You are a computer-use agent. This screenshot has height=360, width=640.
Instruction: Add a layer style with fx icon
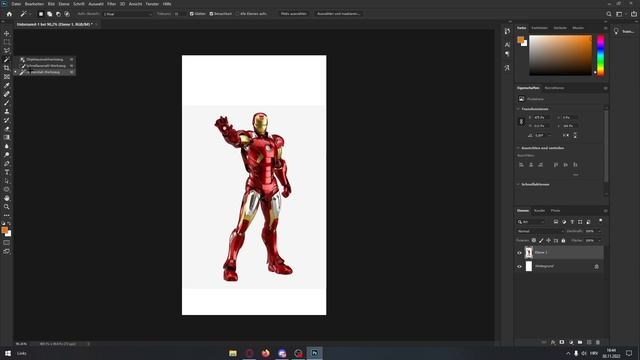click(x=553, y=342)
